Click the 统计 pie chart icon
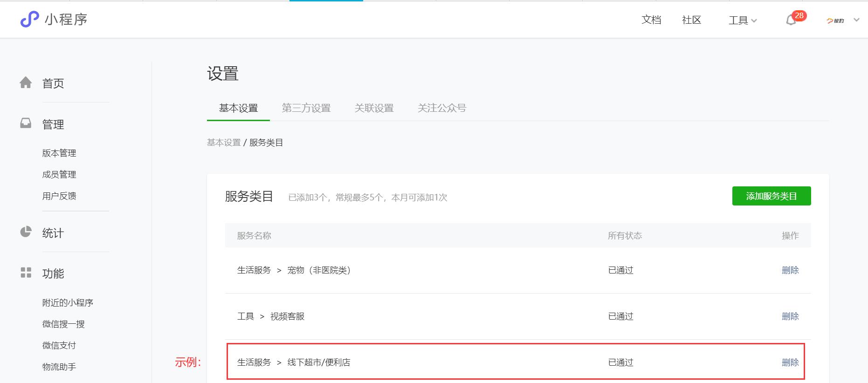The width and height of the screenshot is (868, 383). [x=26, y=232]
